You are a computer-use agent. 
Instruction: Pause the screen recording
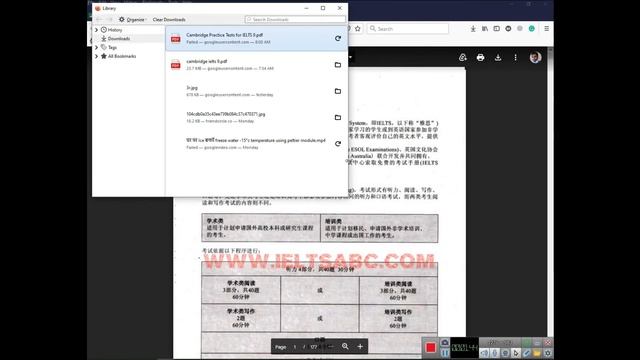[x=445, y=353]
